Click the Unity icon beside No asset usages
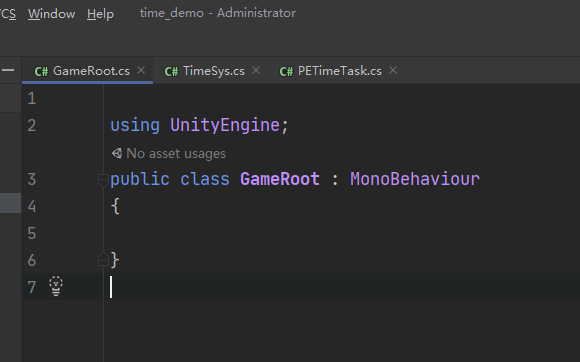Viewport: 580px width, 362px height. (x=117, y=153)
